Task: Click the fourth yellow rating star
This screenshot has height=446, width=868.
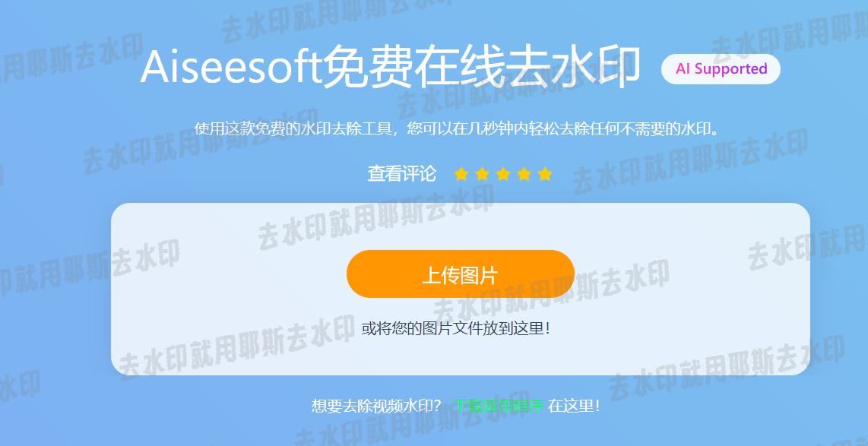Action: pyautogui.click(x=524, y=174)
